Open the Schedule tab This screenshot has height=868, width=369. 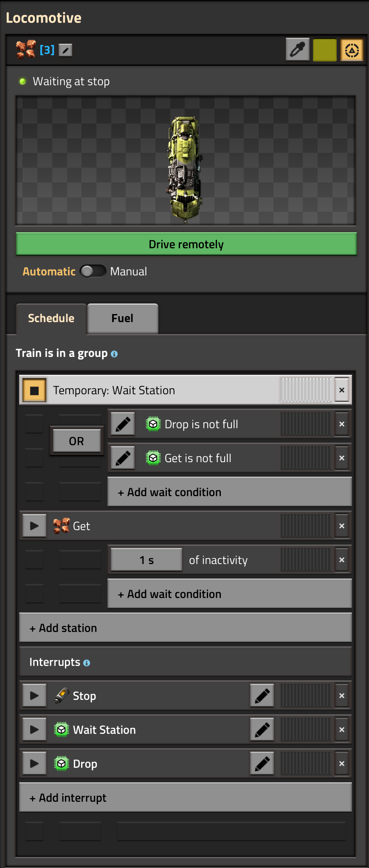pyautogui.click(x=51, y=318)
